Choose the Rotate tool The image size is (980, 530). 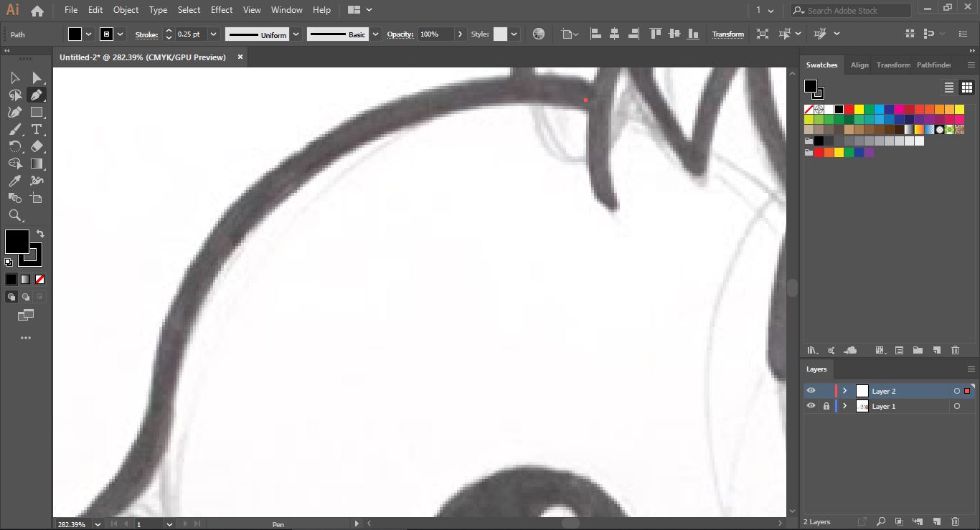click(15, 146)
